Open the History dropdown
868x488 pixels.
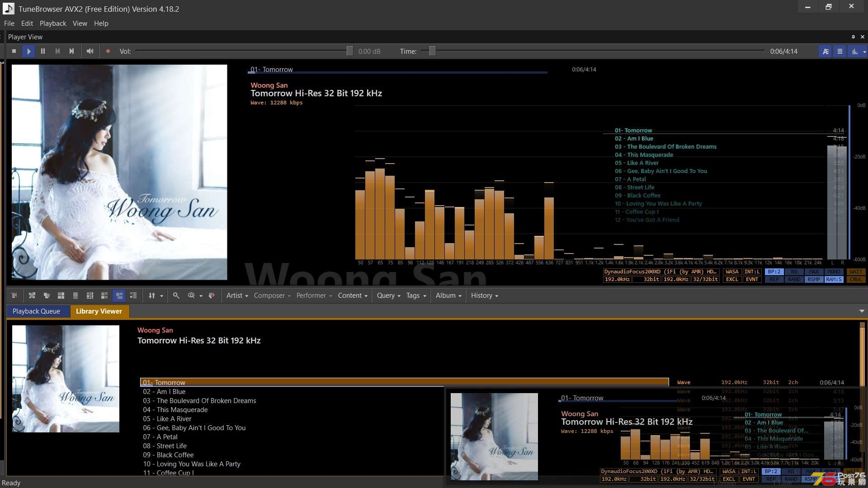485,296
